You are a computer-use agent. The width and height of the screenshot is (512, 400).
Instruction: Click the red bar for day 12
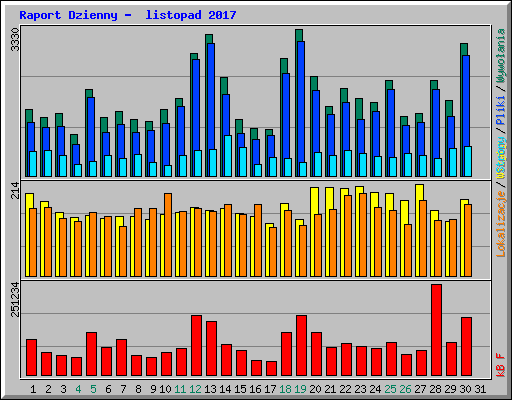point(196,346)
